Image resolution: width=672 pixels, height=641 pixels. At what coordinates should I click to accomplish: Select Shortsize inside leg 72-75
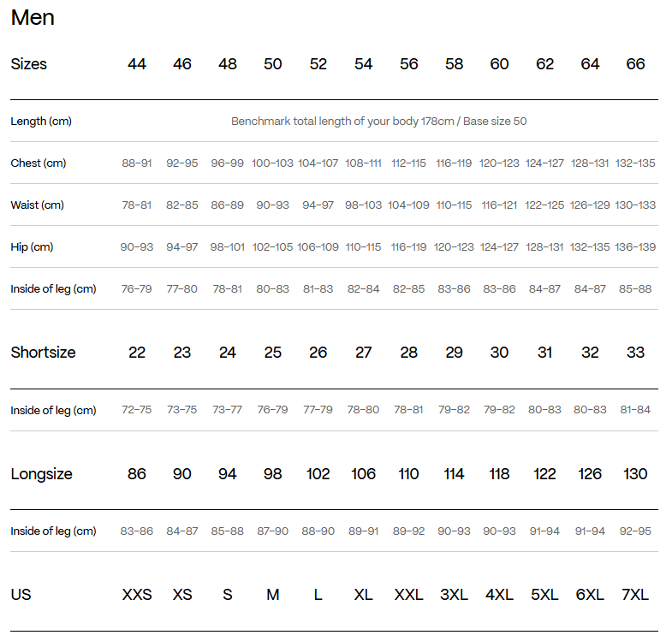coord(137,410)
